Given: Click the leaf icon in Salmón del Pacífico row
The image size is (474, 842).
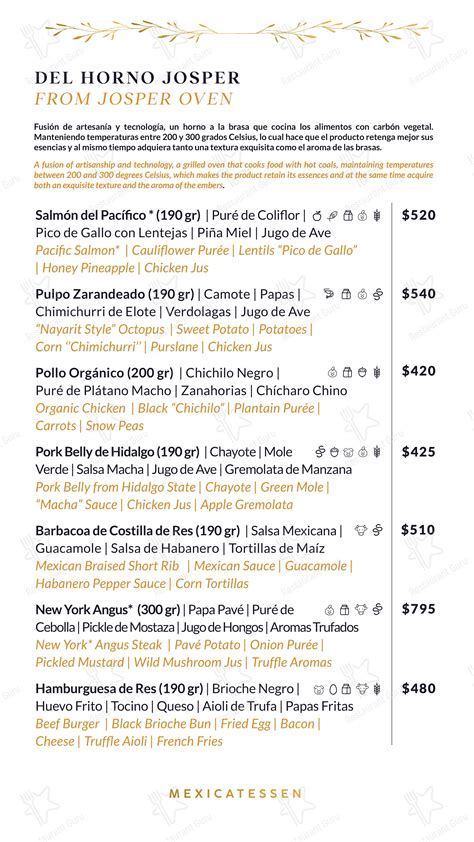Looking at the screenshot, I should click(332, 216).
